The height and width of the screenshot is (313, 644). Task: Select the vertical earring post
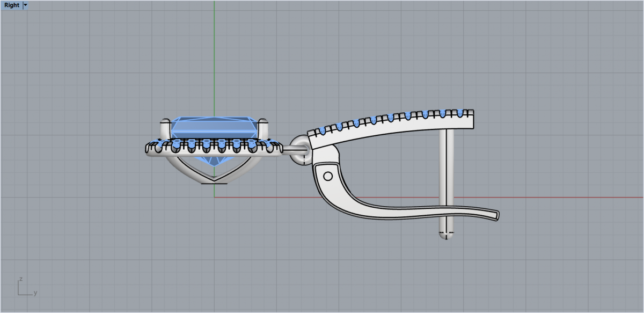(x=446, y=172)
